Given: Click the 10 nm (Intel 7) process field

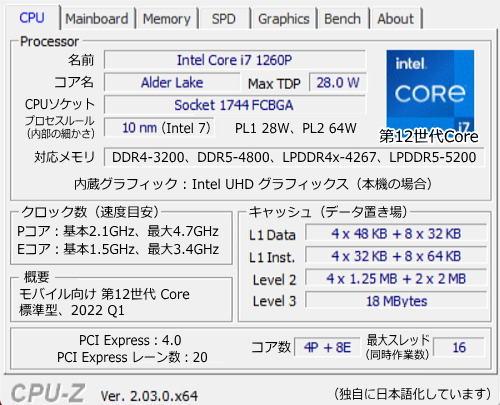Looking at the screenshot, I should tap(159, 128).
